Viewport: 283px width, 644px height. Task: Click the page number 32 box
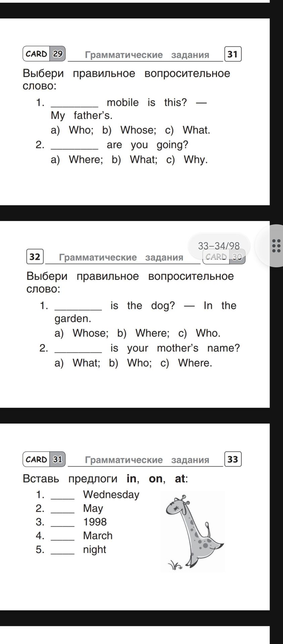click(x=35, y=257)
